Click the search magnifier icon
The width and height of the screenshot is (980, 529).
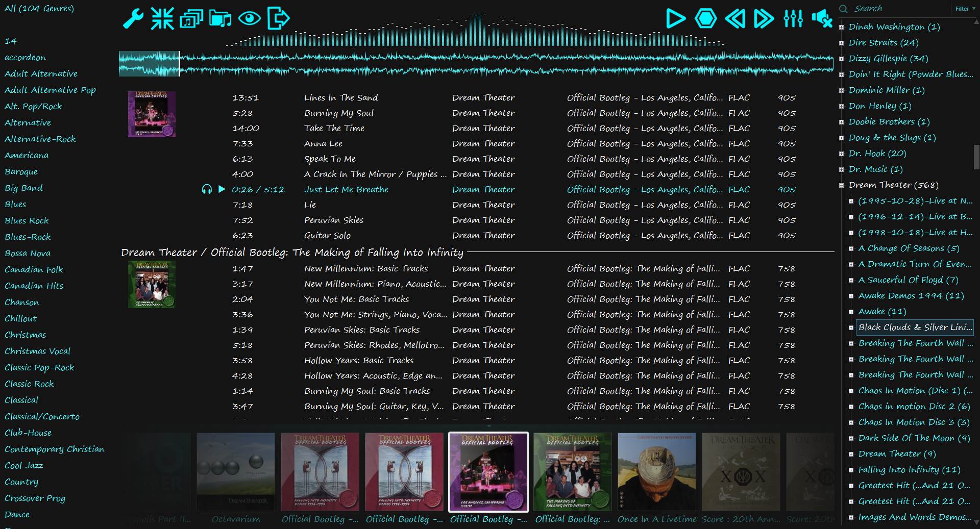tap(843, 9)
